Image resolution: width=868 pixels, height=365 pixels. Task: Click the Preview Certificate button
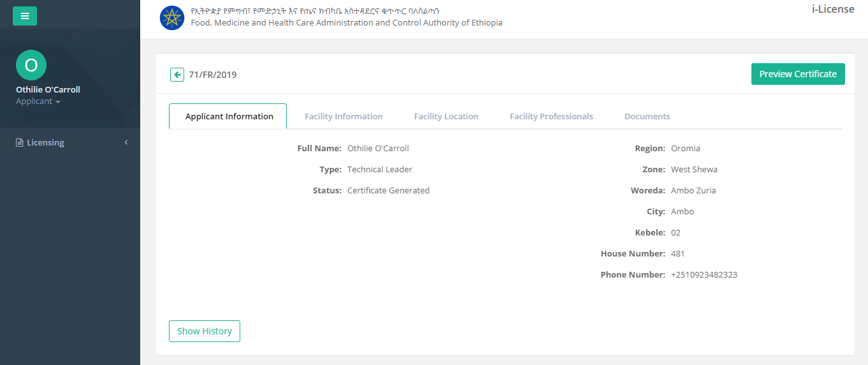[x=798, y=74]
